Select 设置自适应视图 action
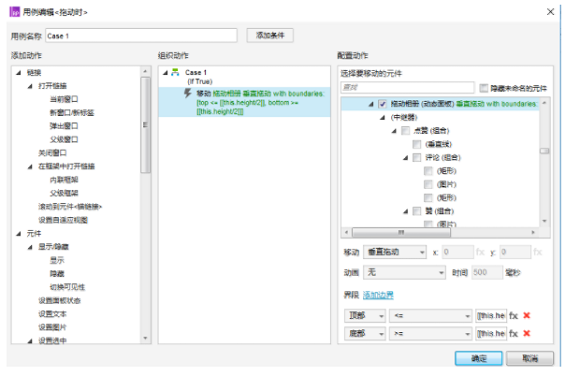 [x=63, y=220]
